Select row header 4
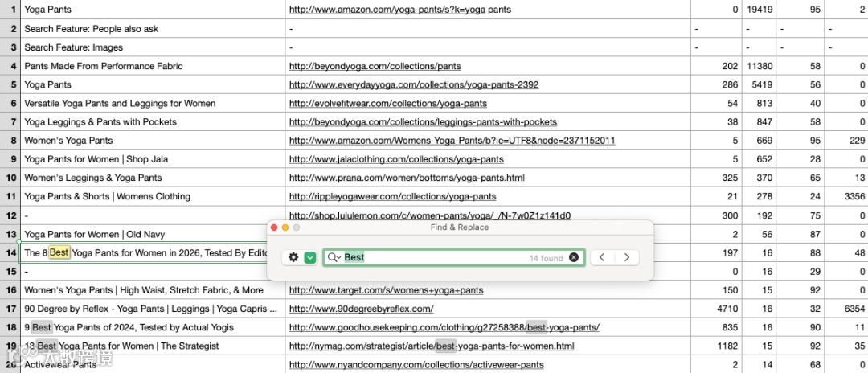Viewport: 868px width, 373px height. point(10,66)
